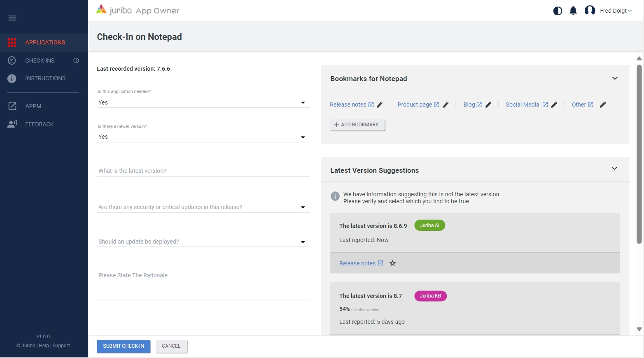
Task: Select the 'latest version is 8.6.9' suggestion
Action: tap(475, 232)
